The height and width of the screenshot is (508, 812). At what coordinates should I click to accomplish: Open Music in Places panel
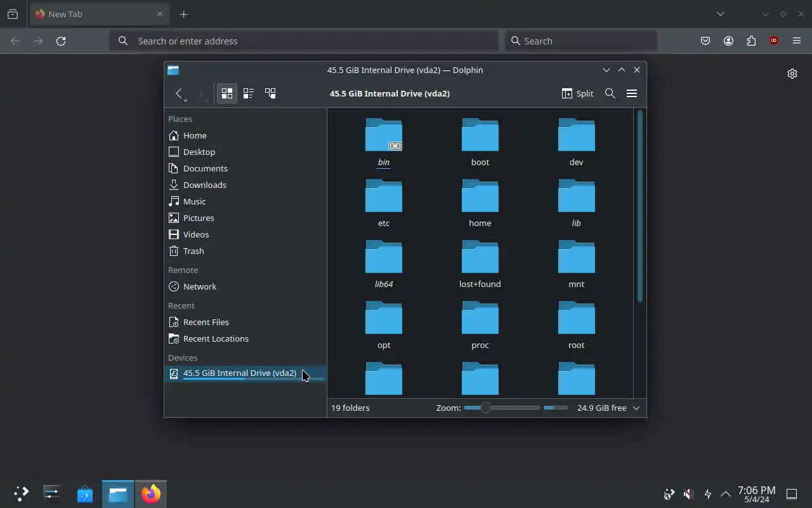pos(246,201)
